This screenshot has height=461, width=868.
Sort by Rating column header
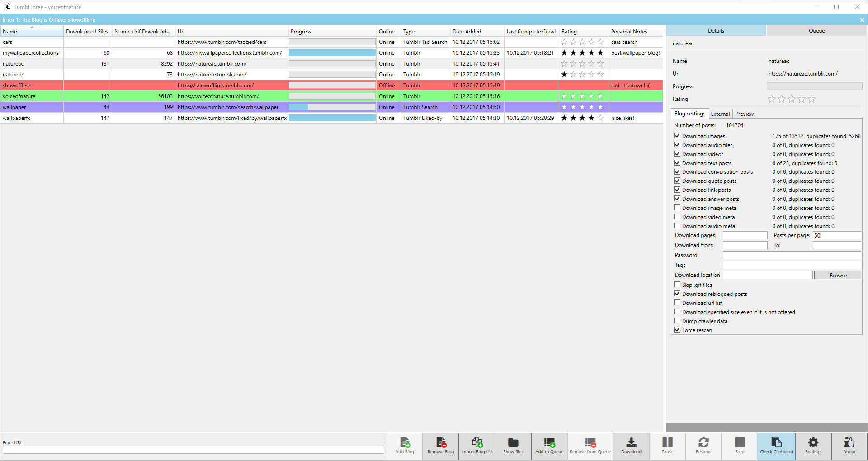click(x=584, y=31)
